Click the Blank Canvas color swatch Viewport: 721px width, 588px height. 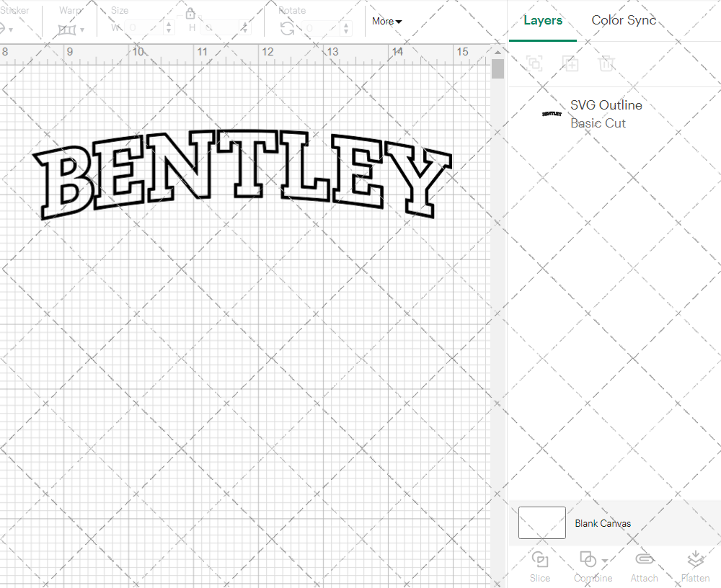tap(541, 523)
